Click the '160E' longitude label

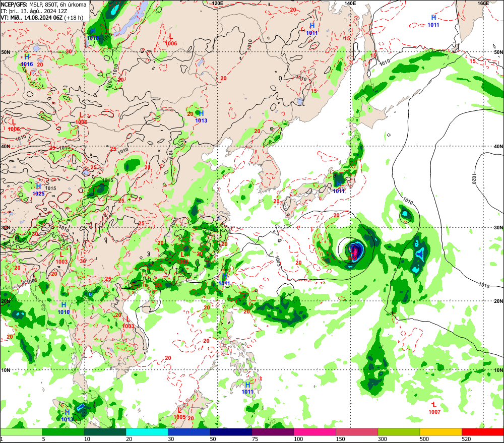483,3
